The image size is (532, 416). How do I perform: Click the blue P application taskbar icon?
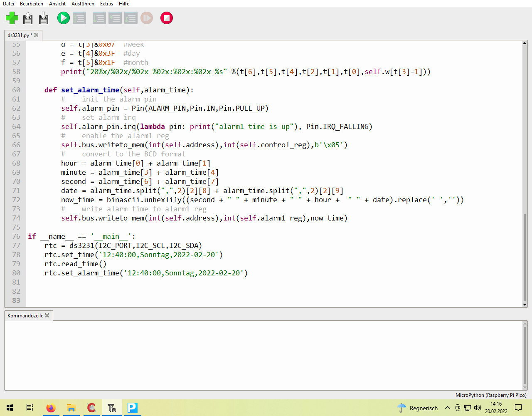click(x=133, y=408)
